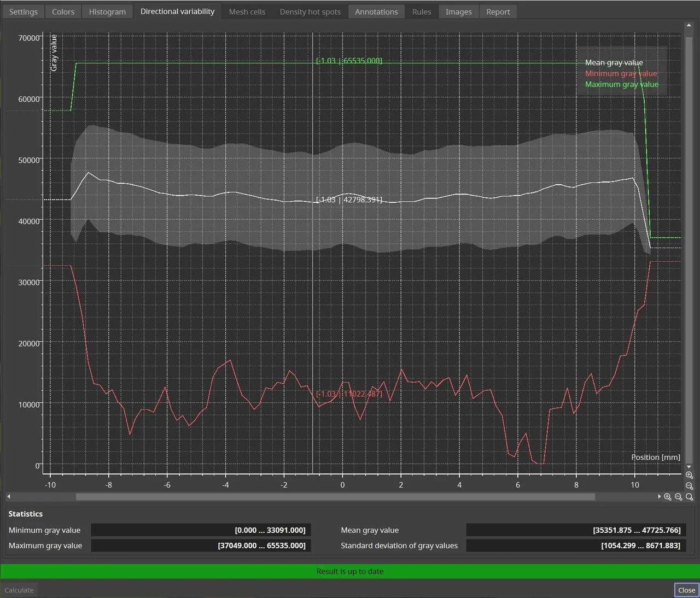
Task: Click the green '[-1.03 | 65535.000]' marker label
Action: pos(349,61)
